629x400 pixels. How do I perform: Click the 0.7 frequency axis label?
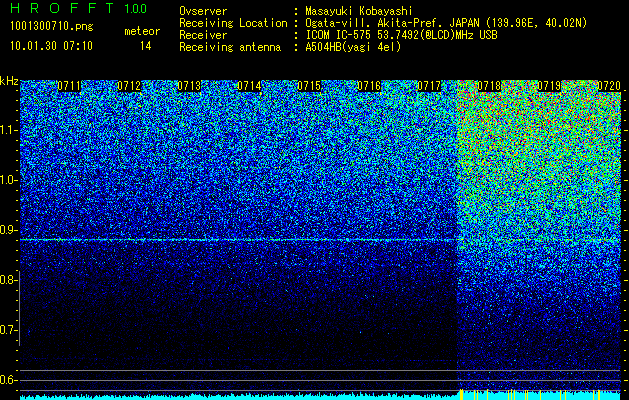(8, 330)
